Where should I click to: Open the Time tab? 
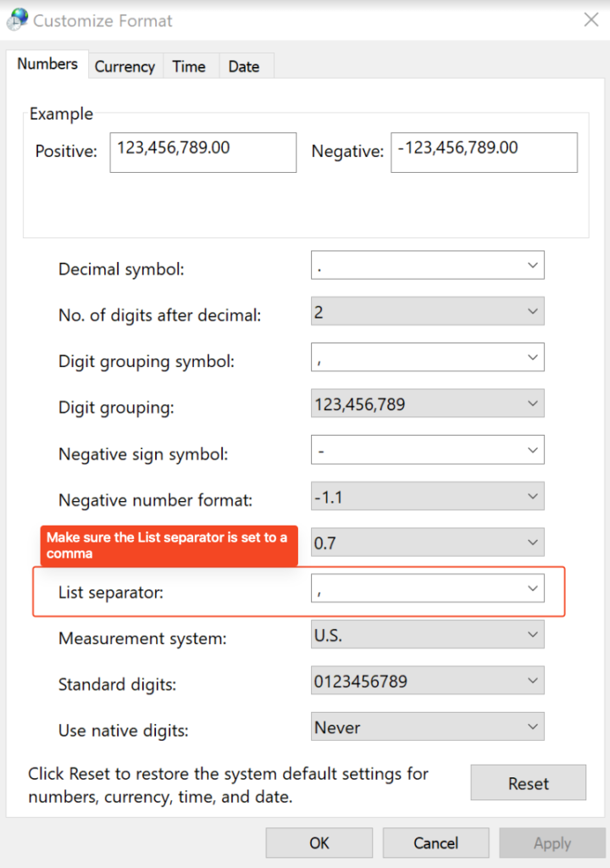pos(189,66)
